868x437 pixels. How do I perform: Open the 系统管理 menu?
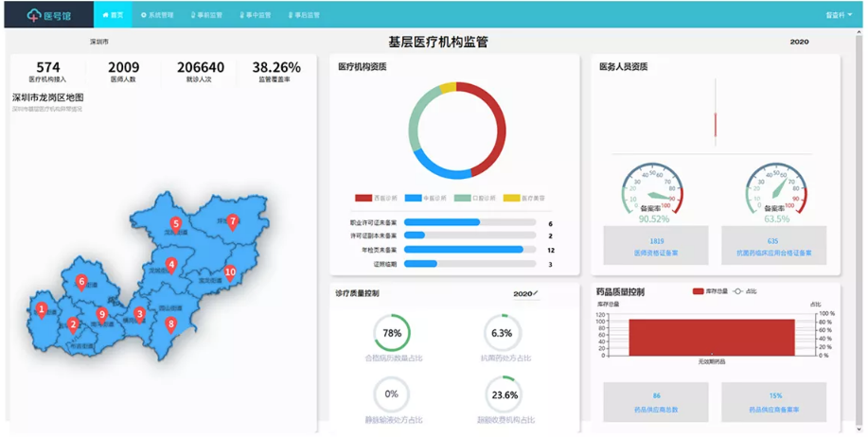(x=157, y=15)
